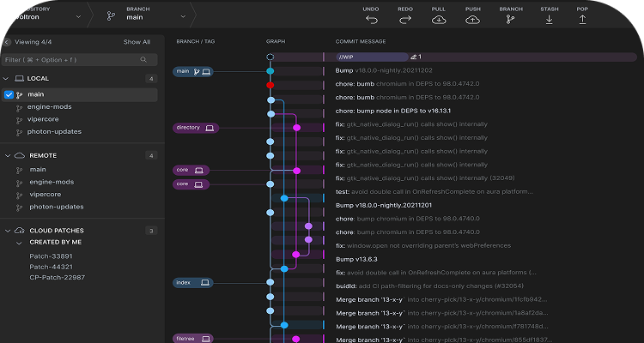Create a branch via the Branch toolbar icon

511,19
